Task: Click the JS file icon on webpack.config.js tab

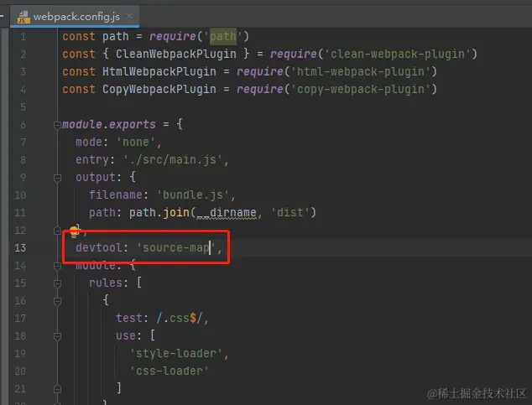Action: point(23,17)
